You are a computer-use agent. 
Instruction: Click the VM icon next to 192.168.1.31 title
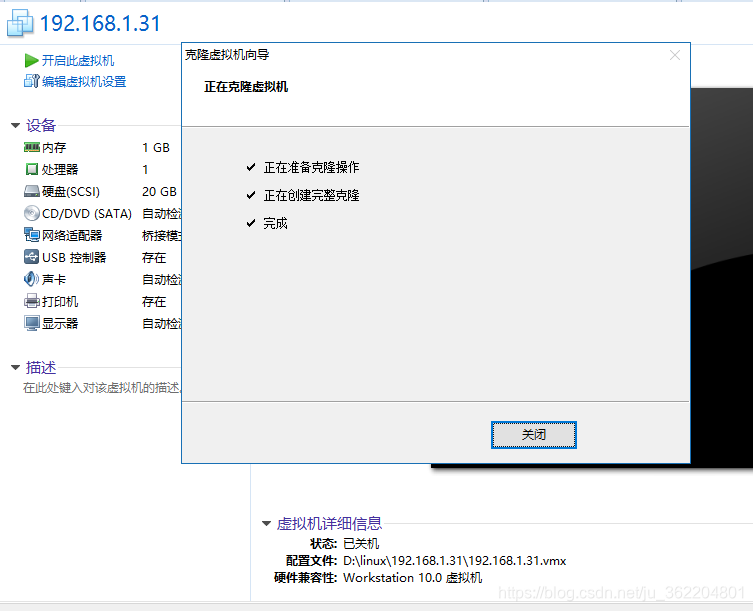click(x=20, y=23)
